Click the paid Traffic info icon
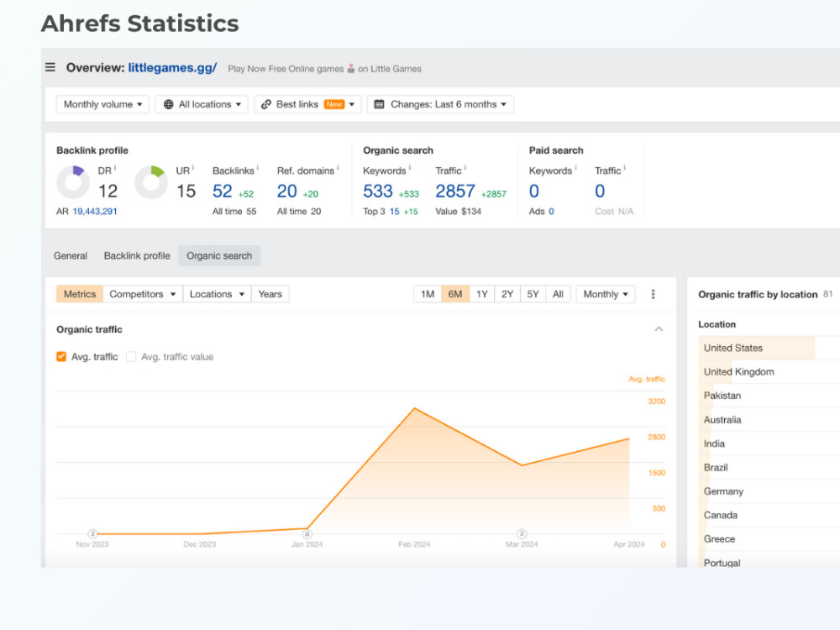The height and width of the screenshot is (630, 840). (x=625, y=168)
